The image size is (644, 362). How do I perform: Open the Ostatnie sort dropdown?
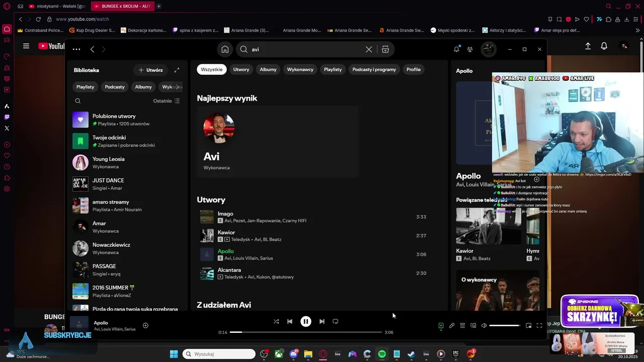tap(167, 101)
